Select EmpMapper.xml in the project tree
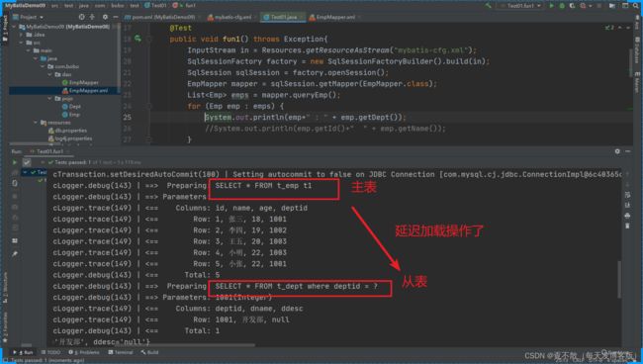This screenshot has height=364, width=643. pyautogui.click(x=85, y=91)
